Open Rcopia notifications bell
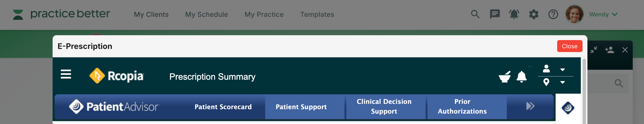Screen dimensions: 644x124 coord(522,77)
